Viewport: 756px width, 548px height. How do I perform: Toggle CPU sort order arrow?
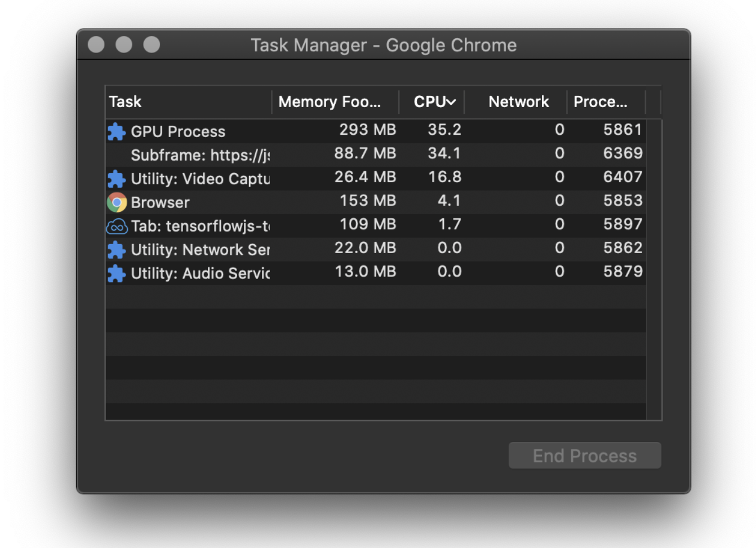pos(451,102)
